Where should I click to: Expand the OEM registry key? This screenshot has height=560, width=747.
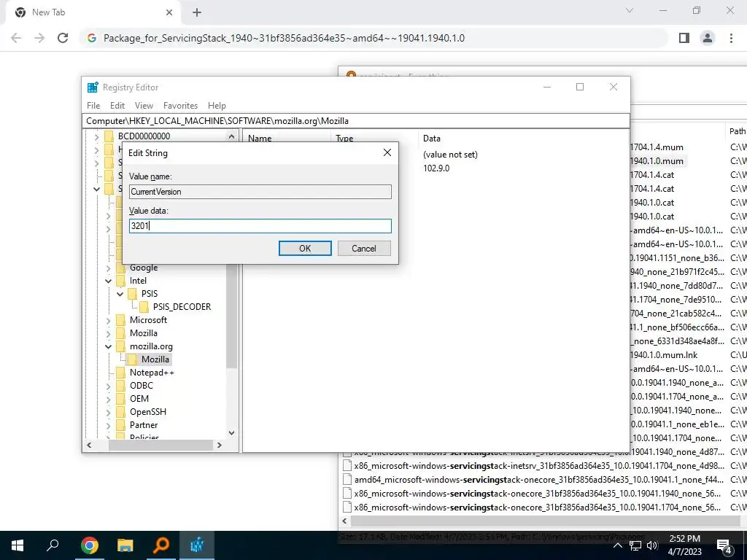(x=109, y=399)
